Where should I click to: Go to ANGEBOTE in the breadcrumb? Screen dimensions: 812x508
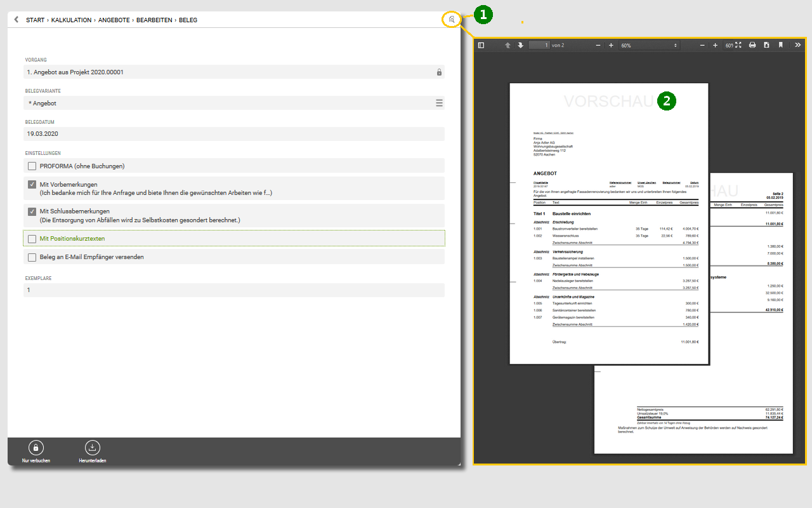(x=114, y=20)
